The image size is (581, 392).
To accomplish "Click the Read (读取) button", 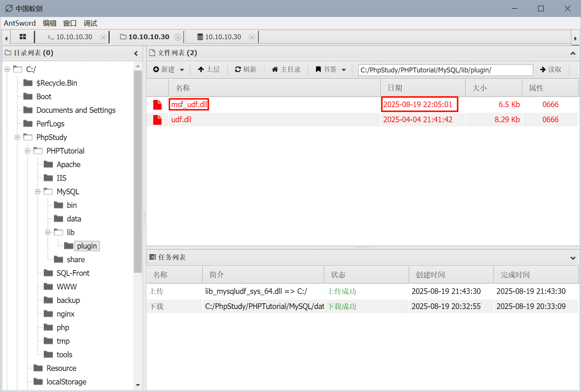I will [x=551, y=69].
